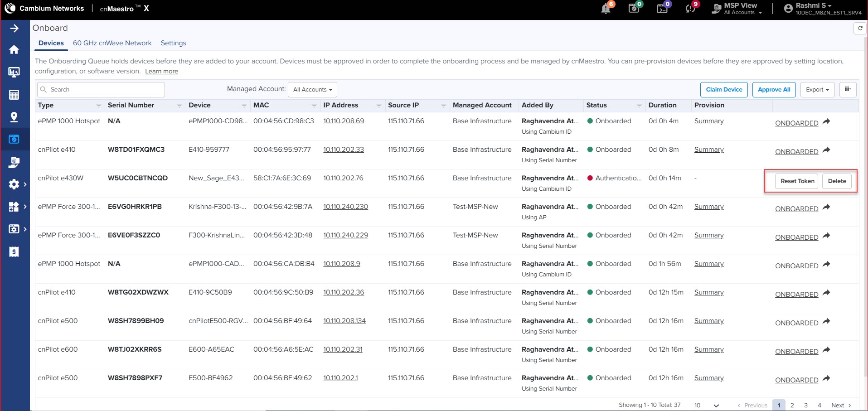Click Reset Token for cnPilot e430W
868x411 pixels.
pos(797,181)
